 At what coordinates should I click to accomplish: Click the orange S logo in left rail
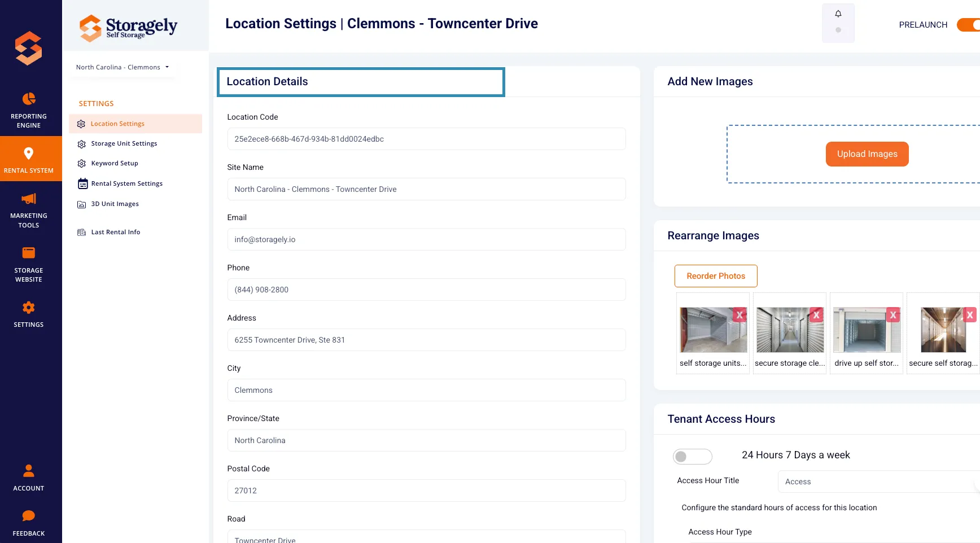tap(29, 48)
